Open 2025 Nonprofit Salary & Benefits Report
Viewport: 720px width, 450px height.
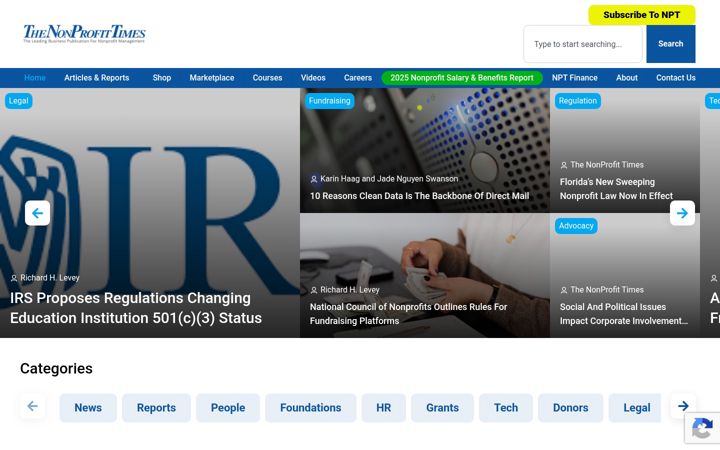coord(462,78)
